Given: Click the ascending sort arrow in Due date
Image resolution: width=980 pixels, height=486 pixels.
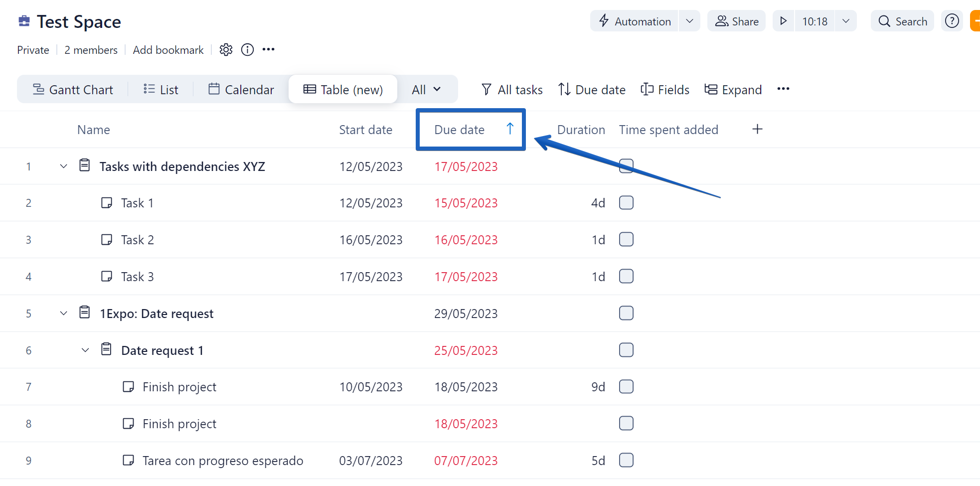Looking at the screenshot, I should 509,129.
